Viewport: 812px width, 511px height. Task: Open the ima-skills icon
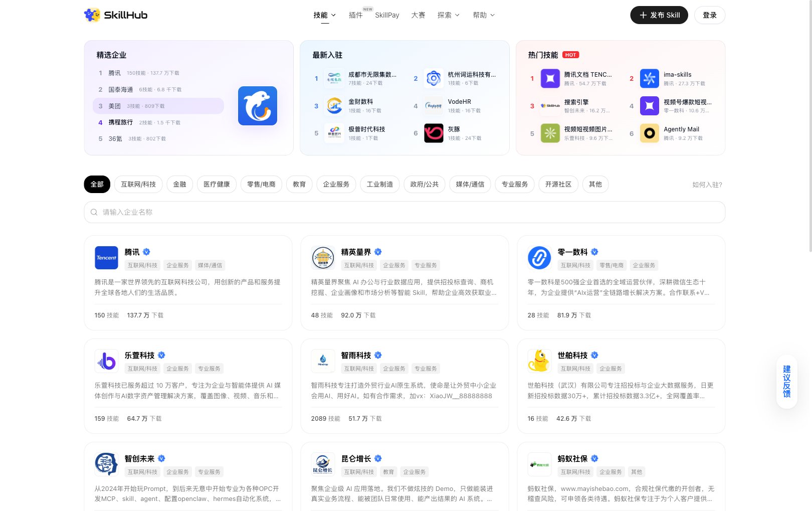pos(650,78)
